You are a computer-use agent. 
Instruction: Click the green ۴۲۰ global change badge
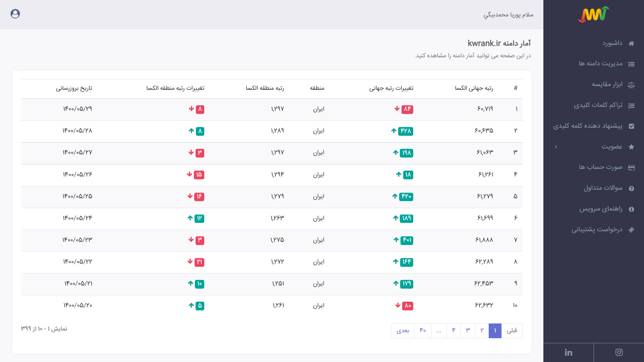[x=406, y=197]
